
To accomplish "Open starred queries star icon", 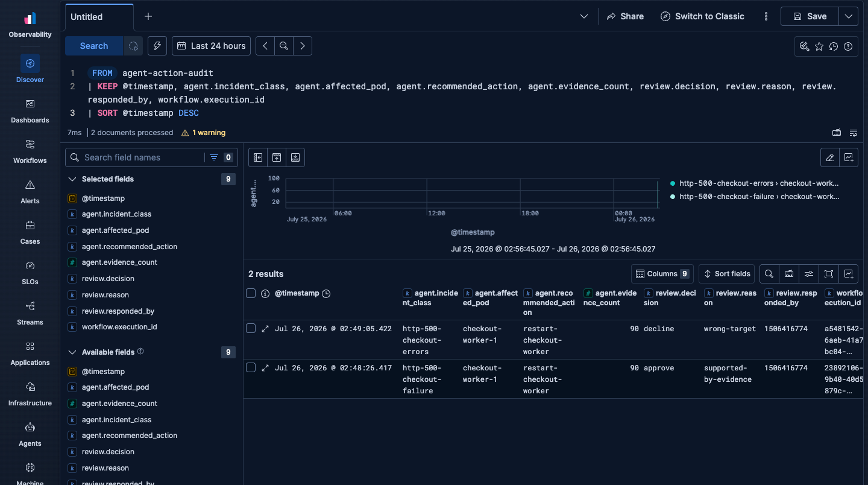I will (x=819, y=46).
